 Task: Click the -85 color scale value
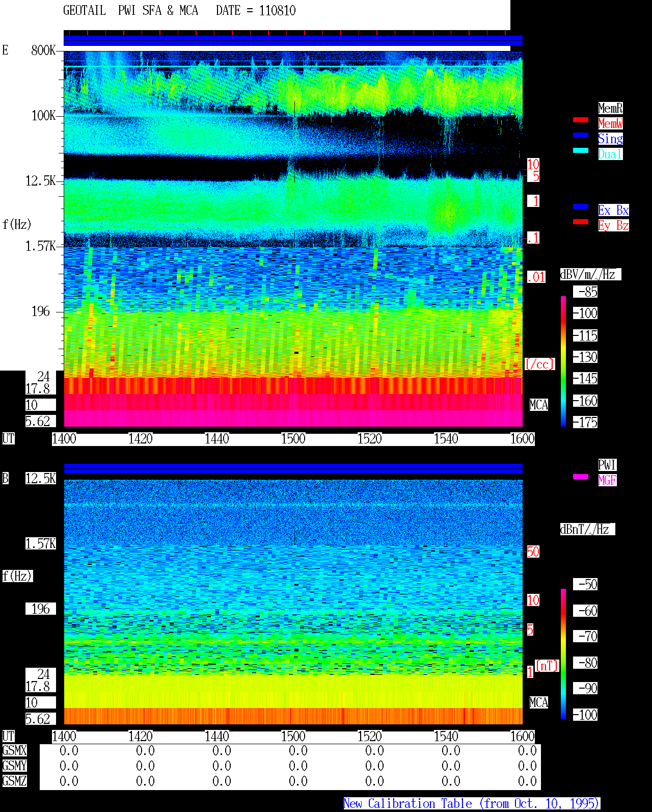point(585,292)
